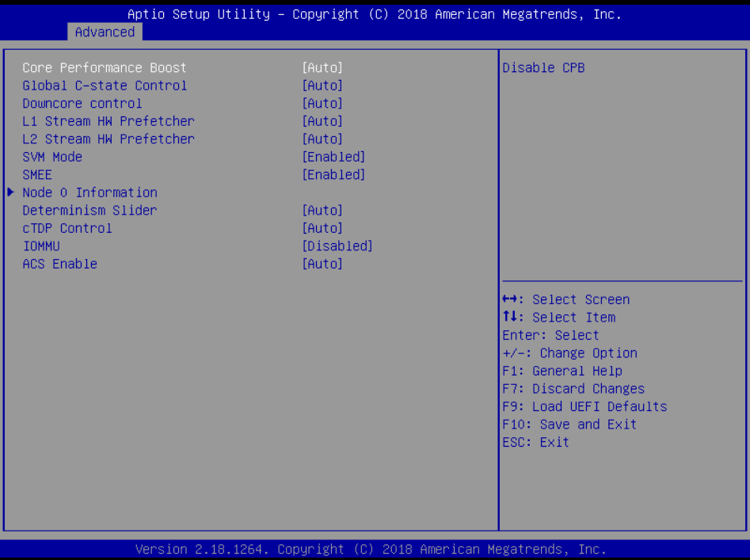Click ESC: Exit hint
The width and height of the screenshot is (750, 560).
click(536, 442)
